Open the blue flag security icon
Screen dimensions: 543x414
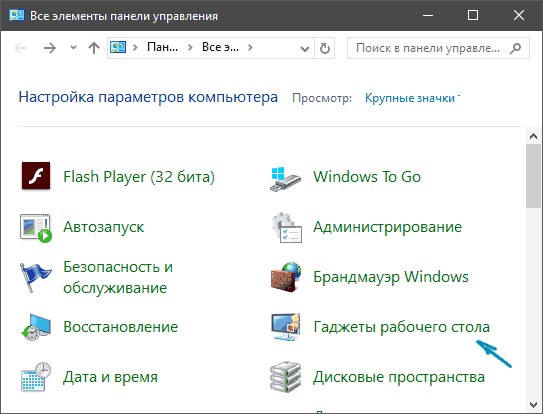[x=35, y=277]
